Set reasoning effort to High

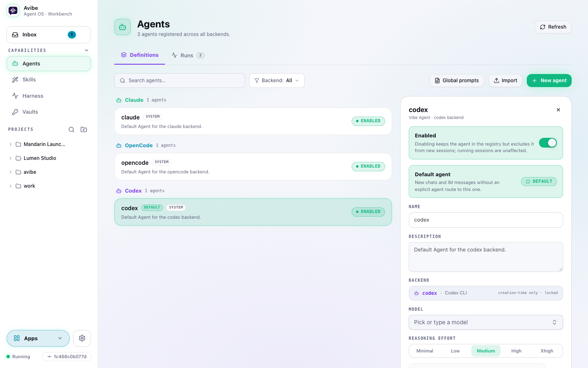click(517, 351)
